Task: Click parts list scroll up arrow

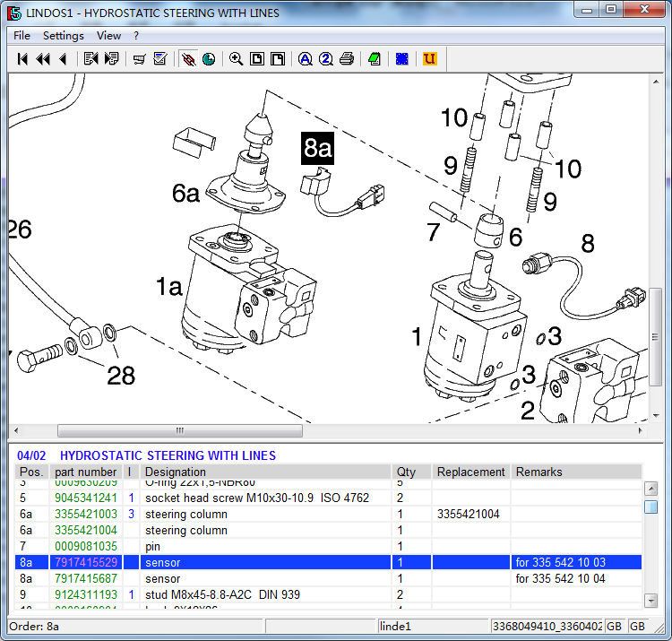Action: pyautogui.click(x=651, y=489)
